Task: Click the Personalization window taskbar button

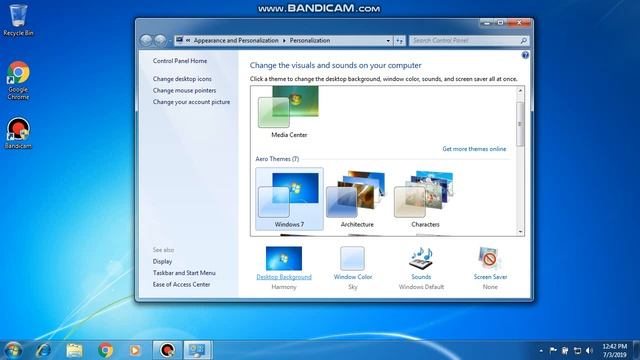Action: (x=197, y=350)
